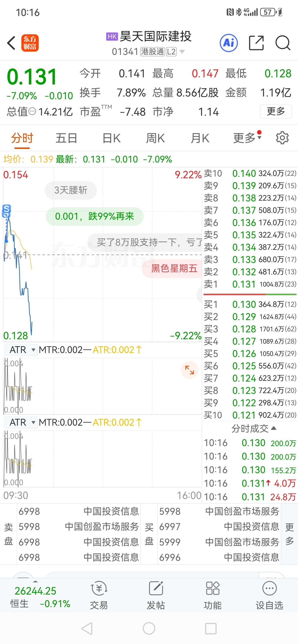Tap the 0.001，跌99%再来 comment bubble
This screenshot has height=644, width=298.
[94, 216]
